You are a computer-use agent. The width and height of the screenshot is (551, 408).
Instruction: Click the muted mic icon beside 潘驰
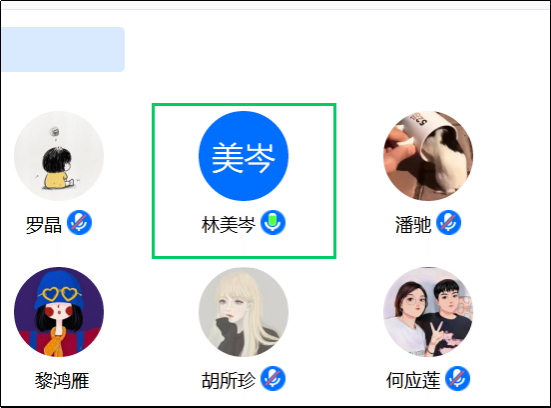[449, 223]
